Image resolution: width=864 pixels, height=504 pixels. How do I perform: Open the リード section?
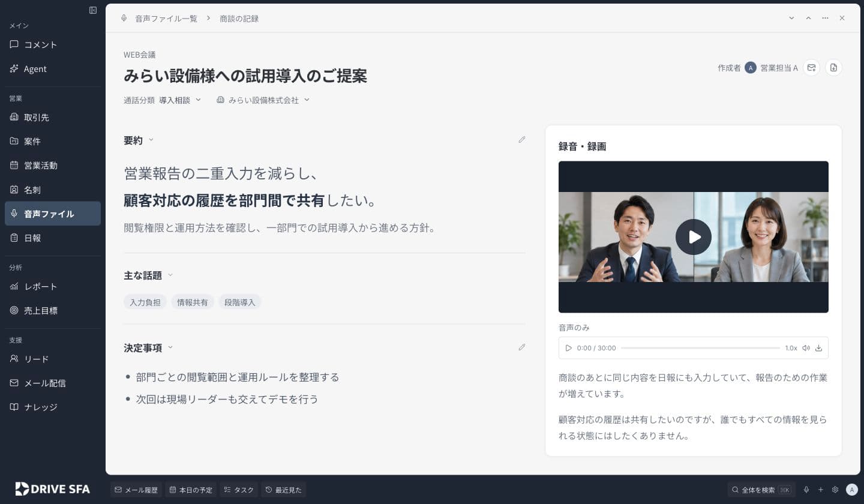click(53, 359)
